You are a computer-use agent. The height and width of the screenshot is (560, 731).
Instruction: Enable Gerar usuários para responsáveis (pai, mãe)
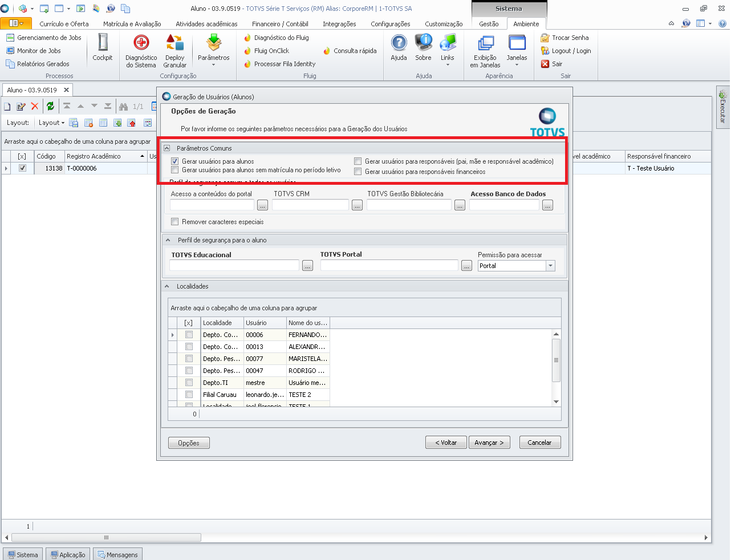pyautogui.click(x=358, y=161)
